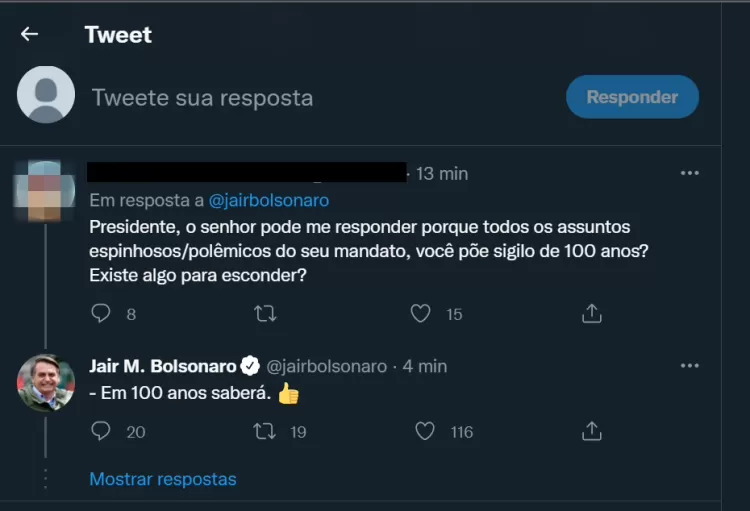750x511 pixels.
Task: Retweet Bolsonaro's reply with 19 retweets
Action: [x=265, y=431]
